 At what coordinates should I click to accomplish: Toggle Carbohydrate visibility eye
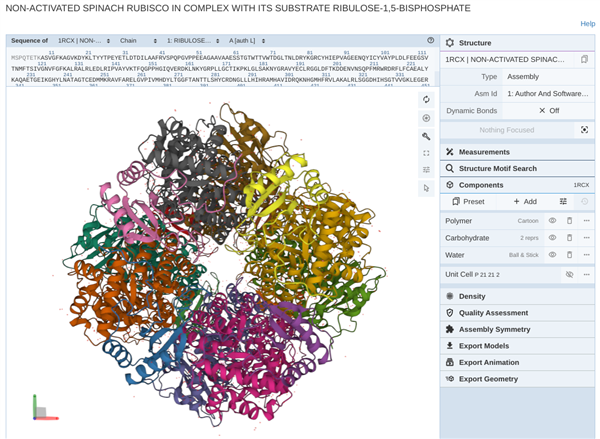[x=552, y=238]
